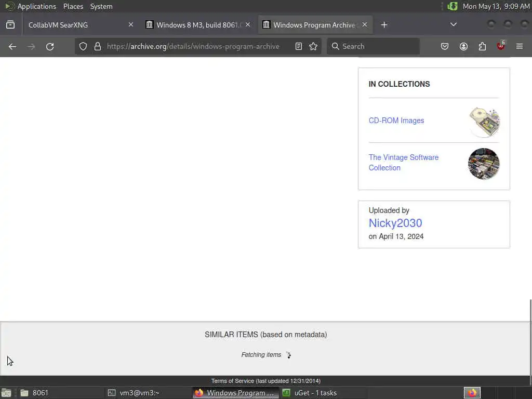The width and height of the screenshot is (532, 399).
Task: Open uGet tray icon in top panel
Action: (x=453, y=6)
